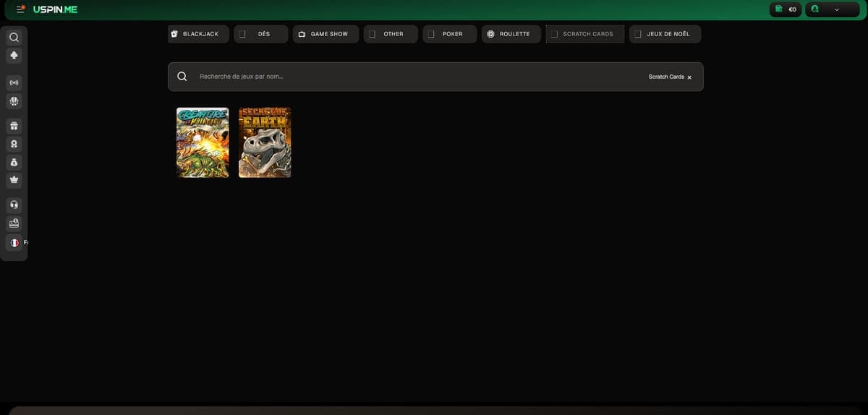Click the sidebar search magnifier icon

14,38
